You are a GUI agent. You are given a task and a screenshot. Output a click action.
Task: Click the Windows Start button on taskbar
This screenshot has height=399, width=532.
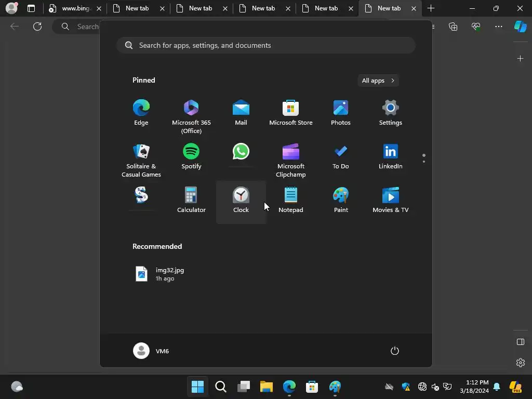[197, 387]
